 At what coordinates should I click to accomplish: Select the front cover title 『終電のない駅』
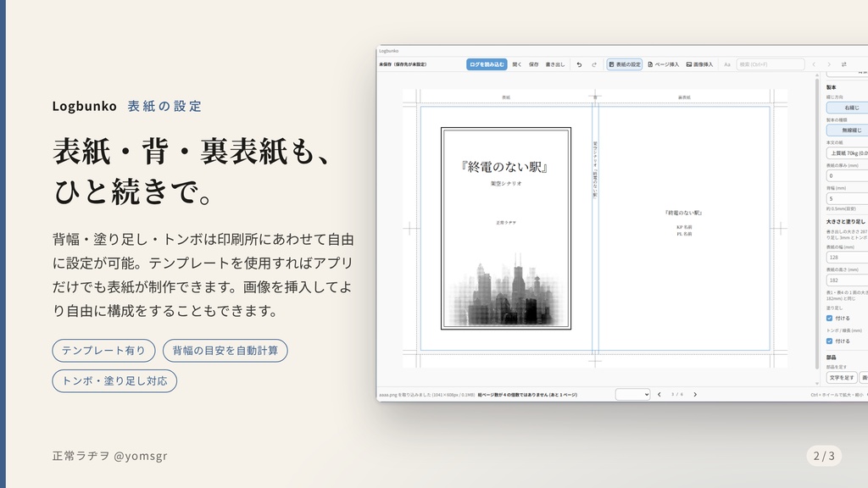[505, 167]
